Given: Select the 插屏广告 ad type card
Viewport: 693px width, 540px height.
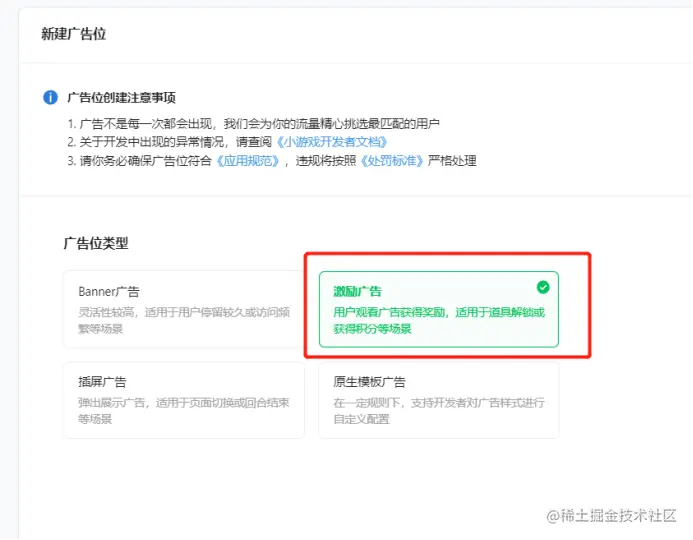Looking at the screenshot, I should 183,400.
